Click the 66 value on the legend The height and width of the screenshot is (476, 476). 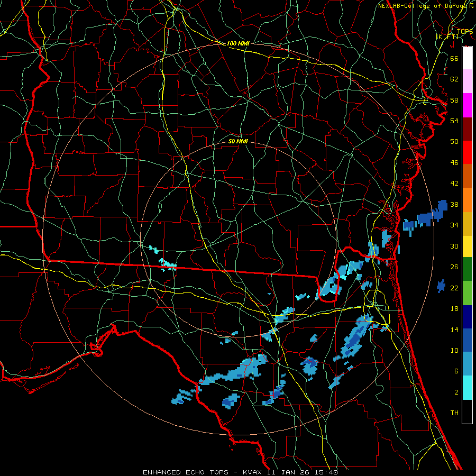[x=454, y=58]
